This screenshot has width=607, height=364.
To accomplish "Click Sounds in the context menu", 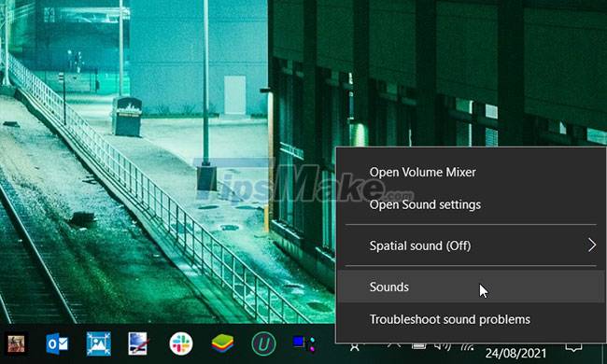I will pyautogui.click(x=471, y=287).
